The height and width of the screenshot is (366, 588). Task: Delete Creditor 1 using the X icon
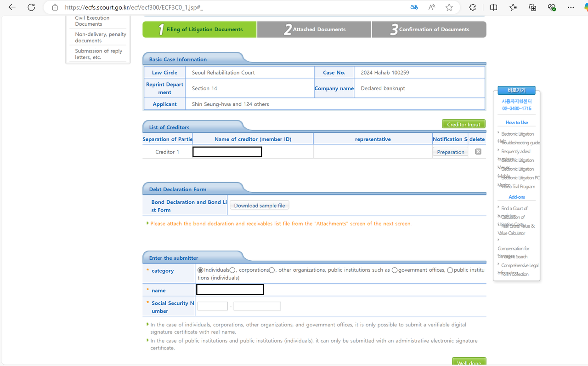pyautogui.click(x=478, y=152)
